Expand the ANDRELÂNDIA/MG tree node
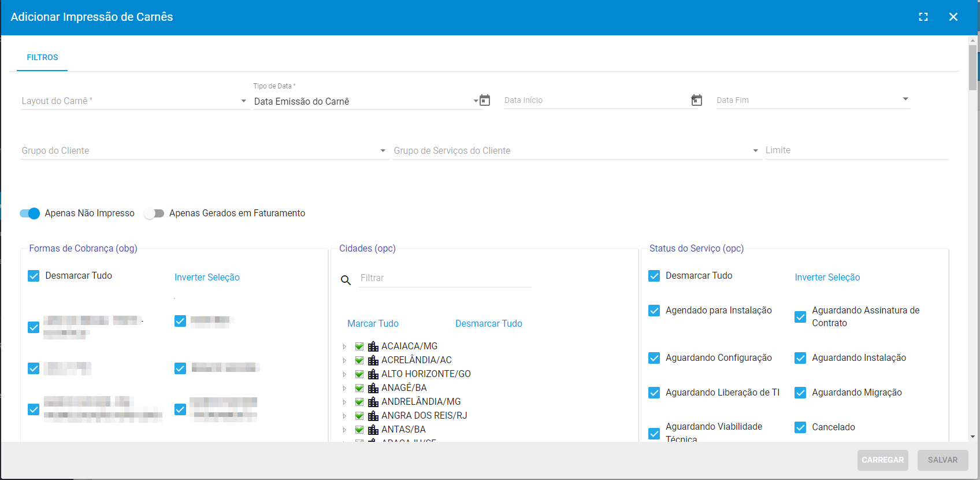Viewport: 980px width, 480px height. (x=344, y=402)
